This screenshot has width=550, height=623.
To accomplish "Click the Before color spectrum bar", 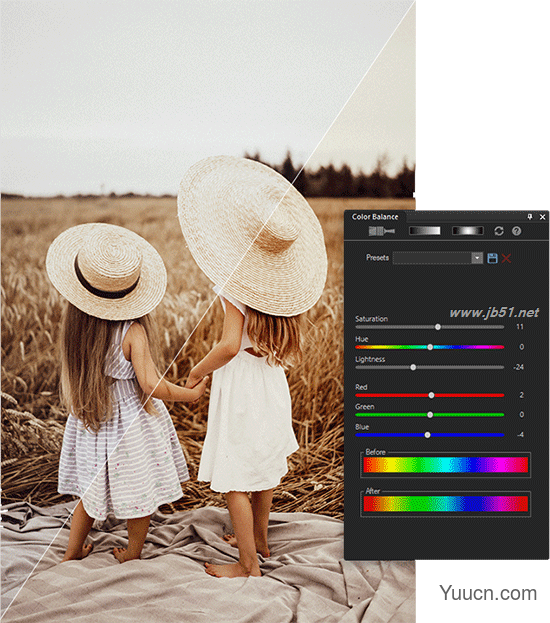I will 445,464.
